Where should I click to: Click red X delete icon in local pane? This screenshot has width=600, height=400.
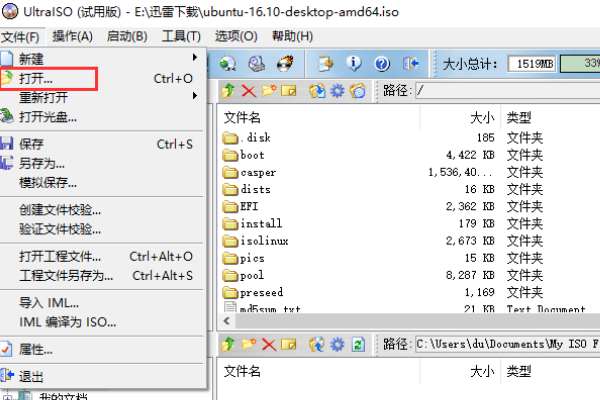click(x=269, y=344)
